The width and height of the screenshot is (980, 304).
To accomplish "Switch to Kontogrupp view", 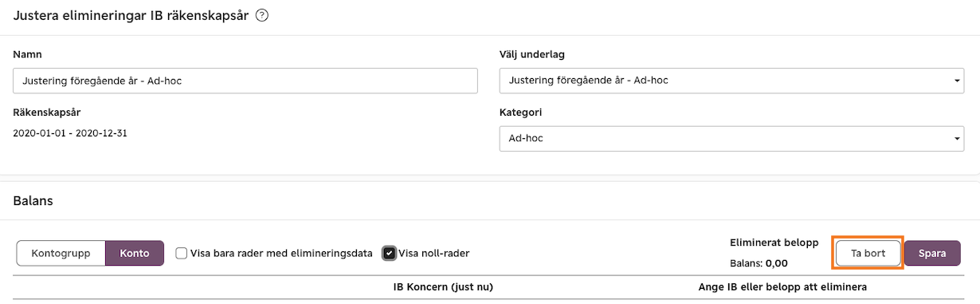I will tap(61, 254).
